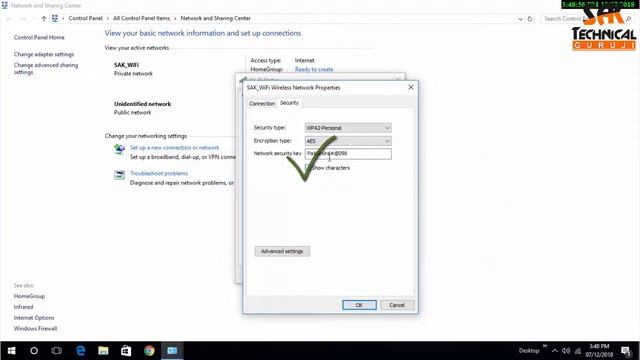Show hidden system tray icons
This screenshot has height=360, width=640.
point(554,351)
